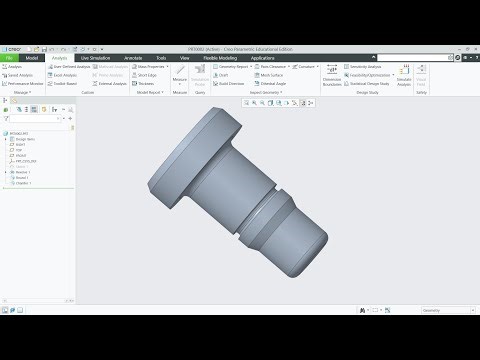Screen dimensions: 480x360
Task: Open Geometry Report
Action: (x=231, y=67)
